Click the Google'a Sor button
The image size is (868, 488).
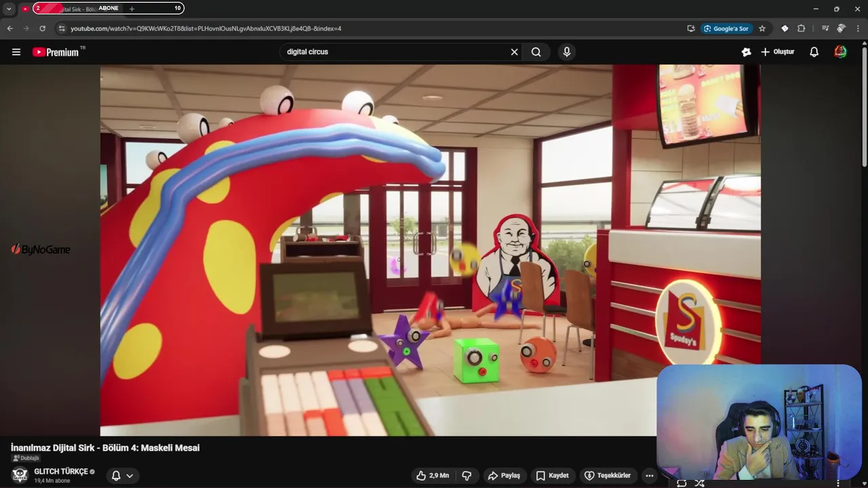tap(726, 28)
